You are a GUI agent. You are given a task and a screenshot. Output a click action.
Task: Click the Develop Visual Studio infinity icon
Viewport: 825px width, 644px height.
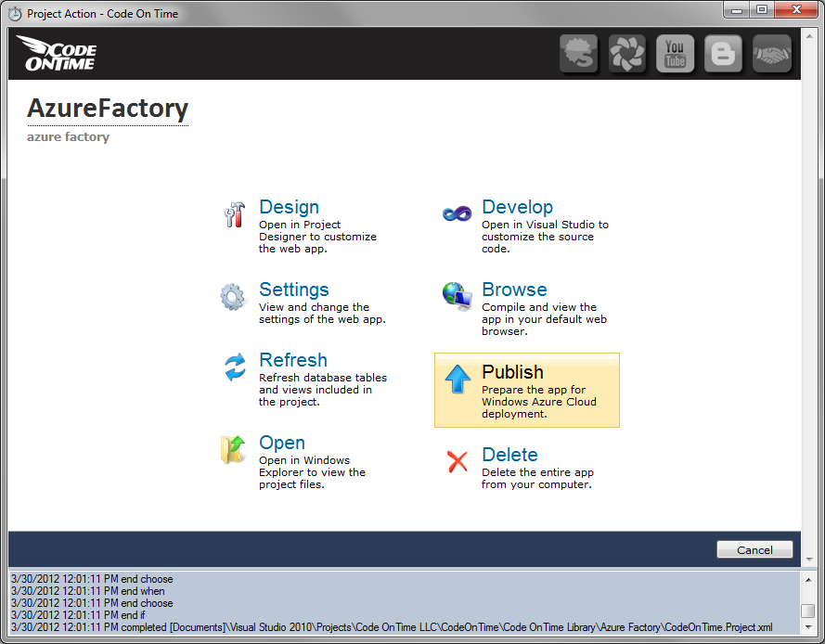click(457, 214)
